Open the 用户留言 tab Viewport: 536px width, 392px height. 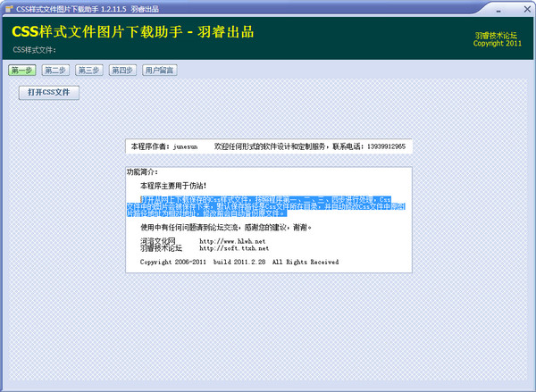pyautogui.click(x=159, y=71)
